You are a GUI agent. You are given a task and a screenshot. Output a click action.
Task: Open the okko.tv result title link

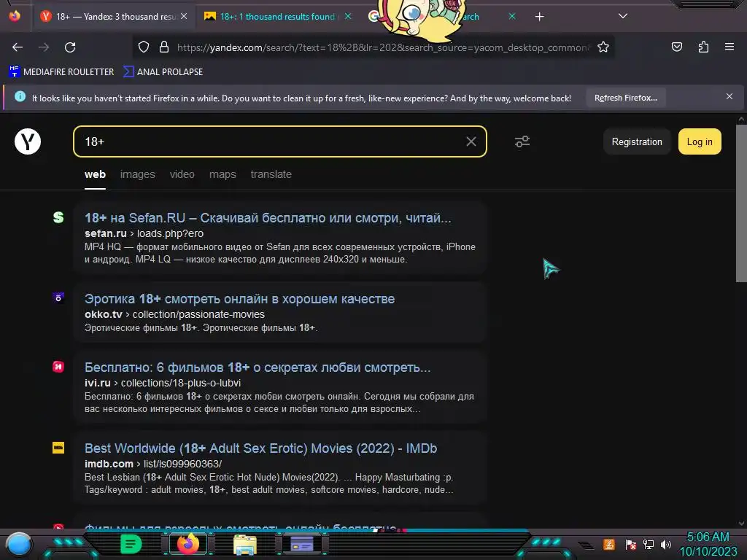(239, 299)
